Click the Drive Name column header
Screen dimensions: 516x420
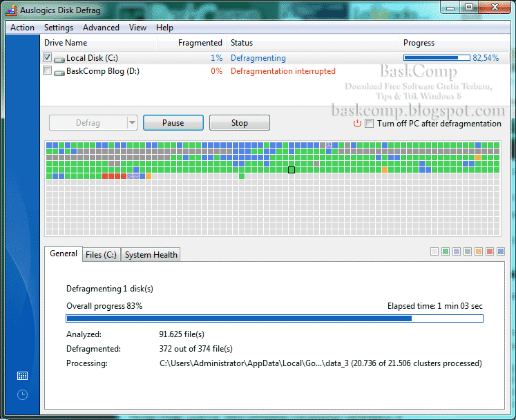99,43
